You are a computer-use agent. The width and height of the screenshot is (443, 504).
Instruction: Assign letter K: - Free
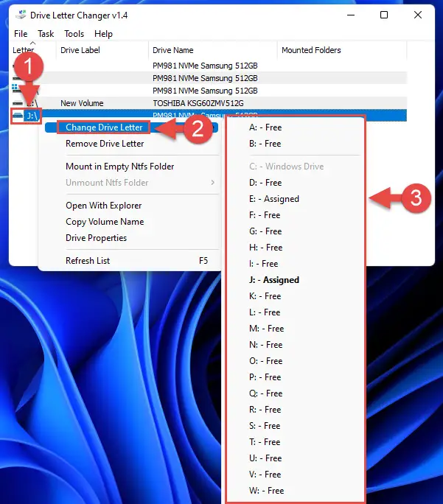265,296
